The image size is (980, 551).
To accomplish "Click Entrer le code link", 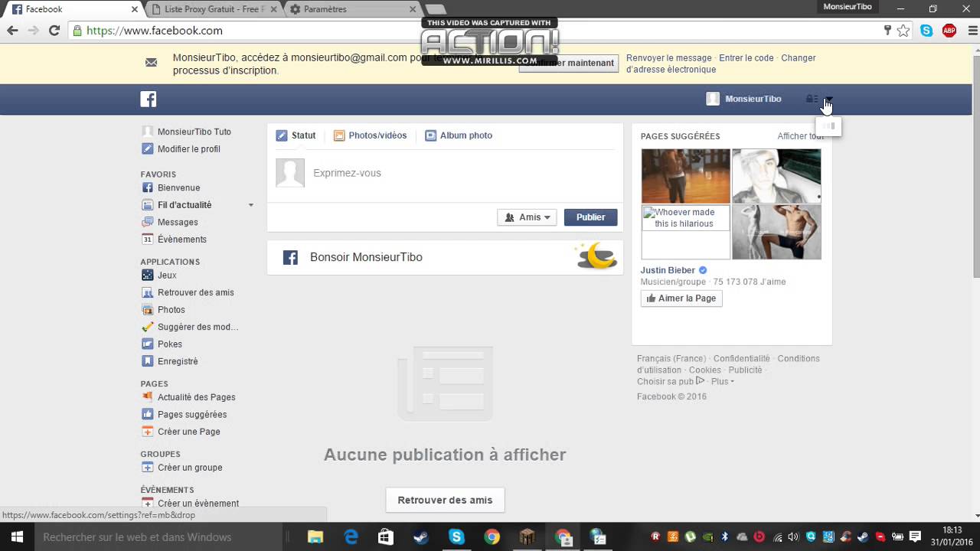I will [746, 58].
